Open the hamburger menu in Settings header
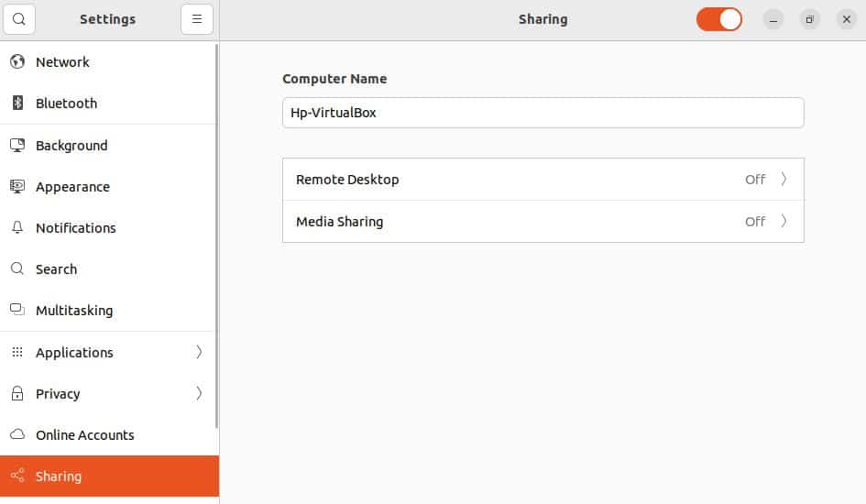 click(196, 19)
